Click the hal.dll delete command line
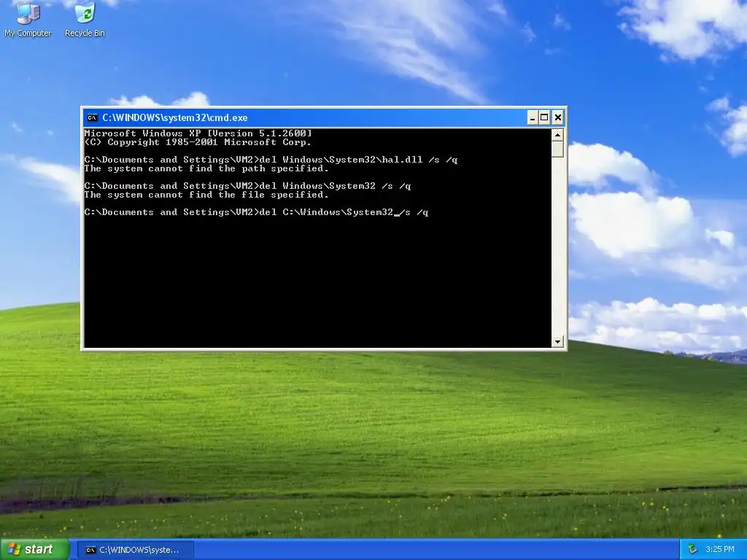Screen dimensions: 747x560 [271, 160]
